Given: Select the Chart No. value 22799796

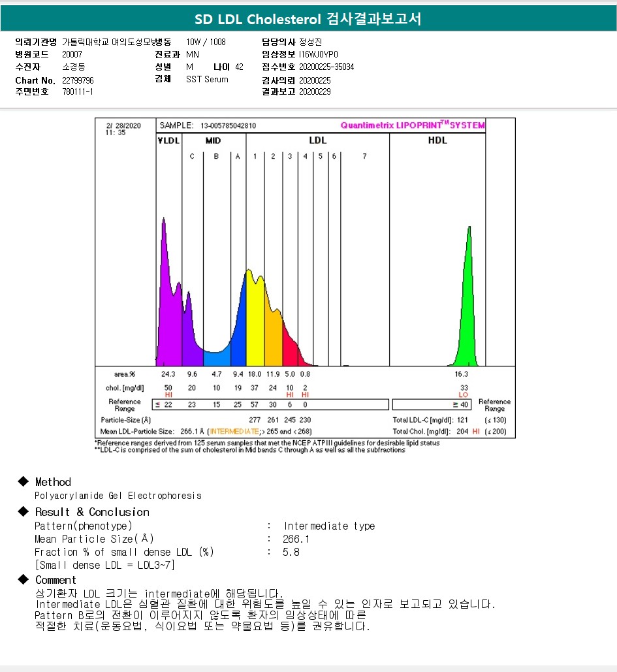Looking at the screenshot, I should point(78,80).
